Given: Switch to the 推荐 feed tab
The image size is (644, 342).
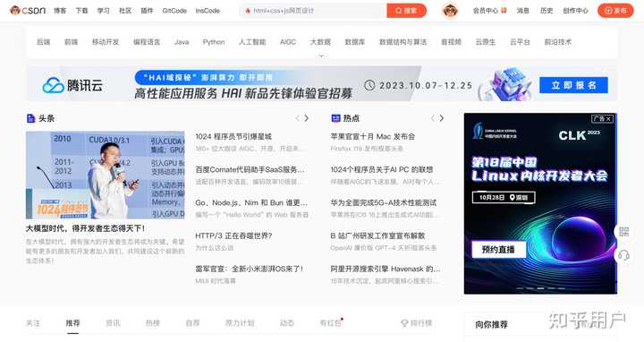Looking at the screenshot, I should 72,323.
